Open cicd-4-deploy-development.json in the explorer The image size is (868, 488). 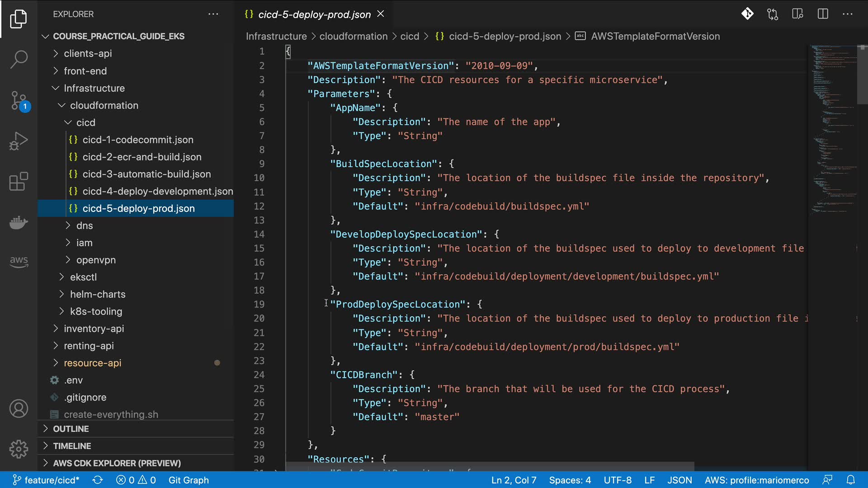click(x=157, y=191)
